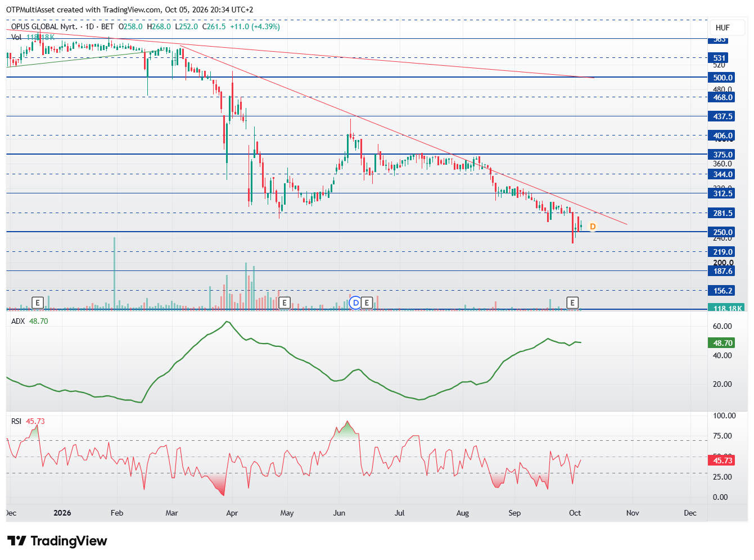The image size is (754, 560).
Task: Click the red 45.73 RSI axis value tag
Action: pyautogui.click(x=723, y=460)
